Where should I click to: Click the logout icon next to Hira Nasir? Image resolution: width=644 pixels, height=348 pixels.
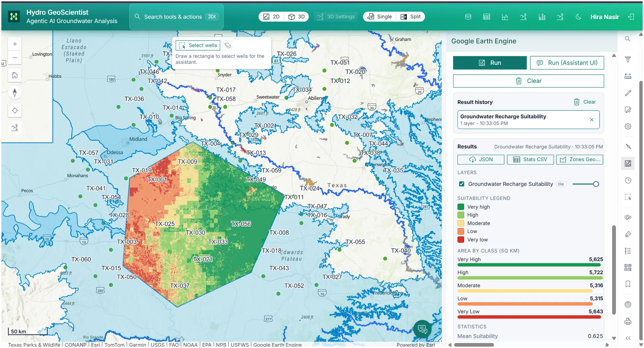click(631, 17)
